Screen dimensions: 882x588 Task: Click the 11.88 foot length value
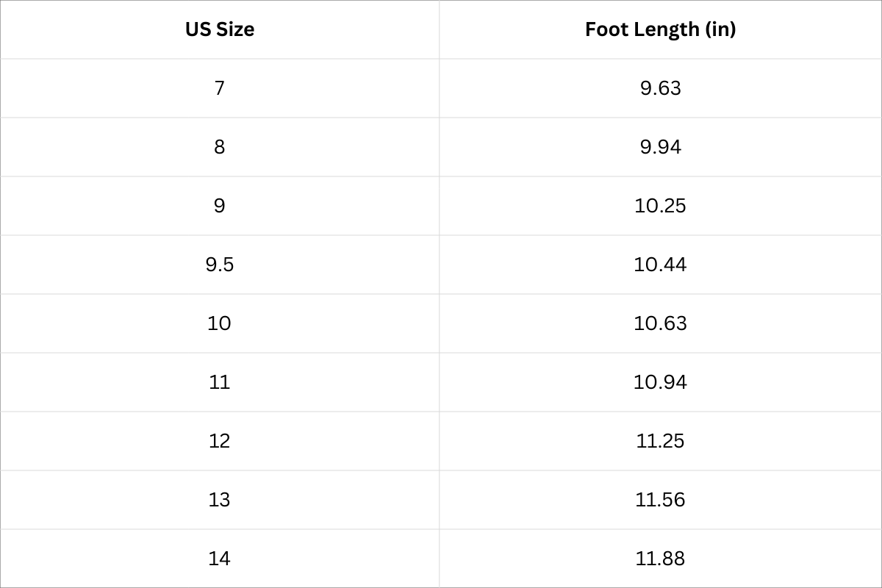point(660,559)
